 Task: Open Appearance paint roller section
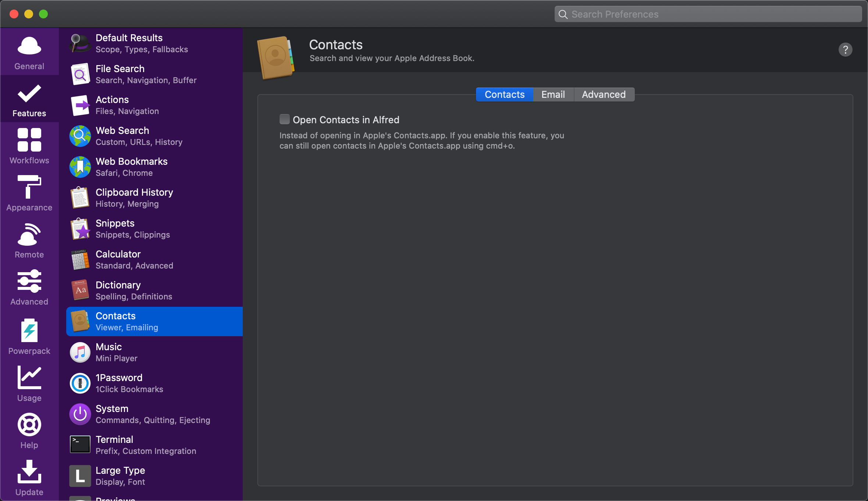(29, 193)
